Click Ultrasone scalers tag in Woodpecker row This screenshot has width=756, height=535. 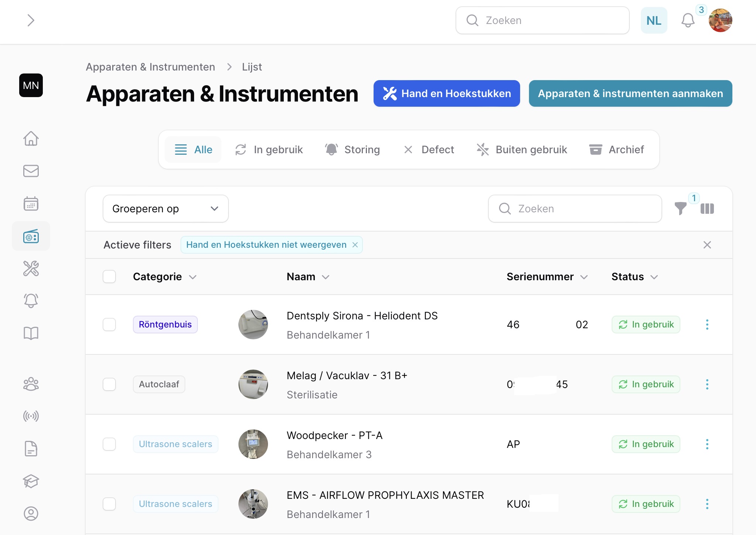(176, 444)
